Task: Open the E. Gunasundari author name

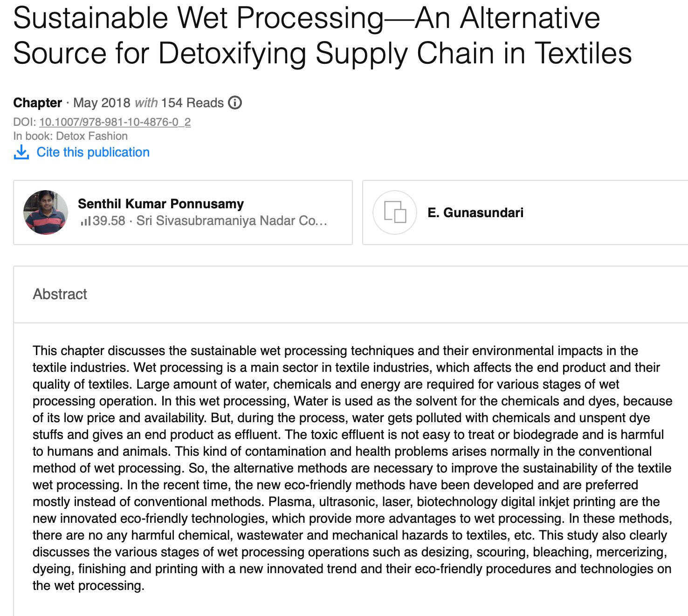Action: tap(475, 212)
